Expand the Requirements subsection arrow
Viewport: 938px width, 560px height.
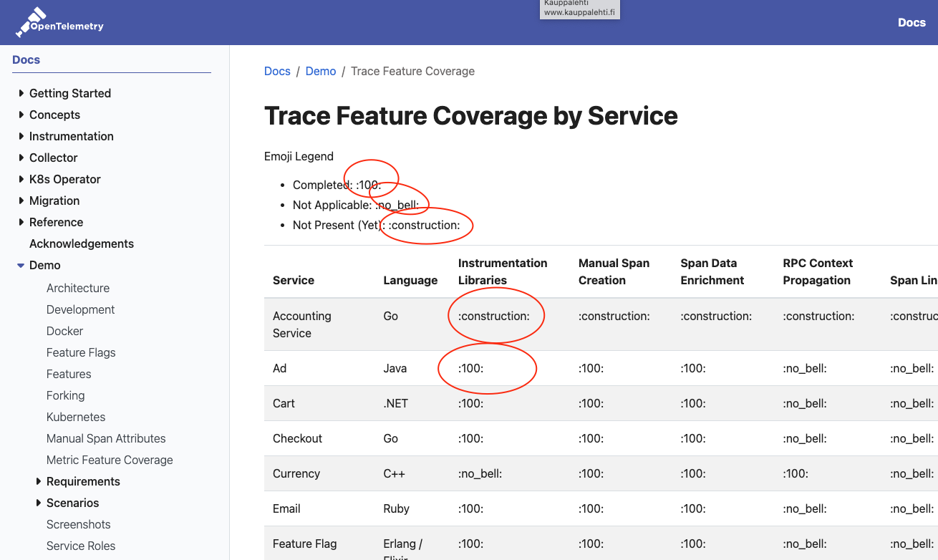39,481
